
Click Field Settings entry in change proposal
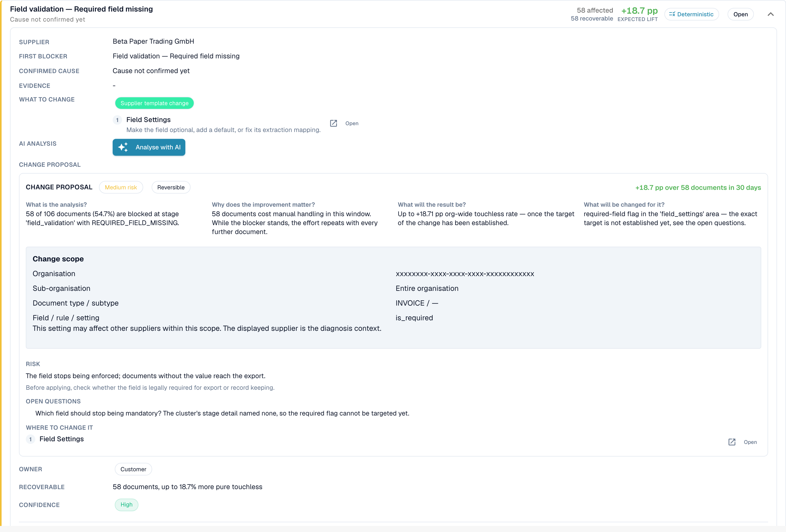[62, 439]
